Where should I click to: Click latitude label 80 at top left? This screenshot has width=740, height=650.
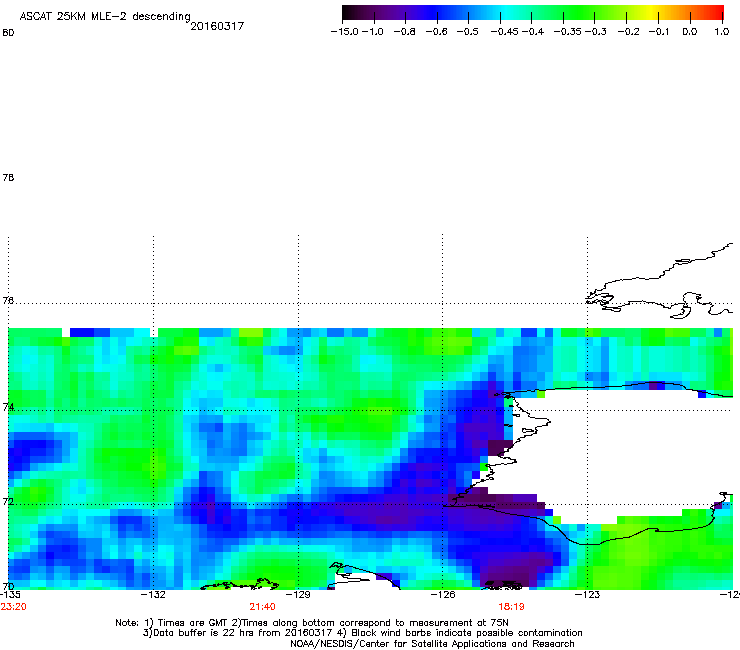coord(8,33)
